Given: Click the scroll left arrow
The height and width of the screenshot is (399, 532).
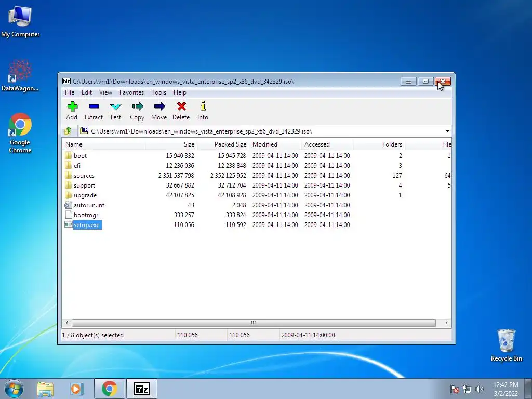Looking at the screenshot, I should tap(66, 323).
